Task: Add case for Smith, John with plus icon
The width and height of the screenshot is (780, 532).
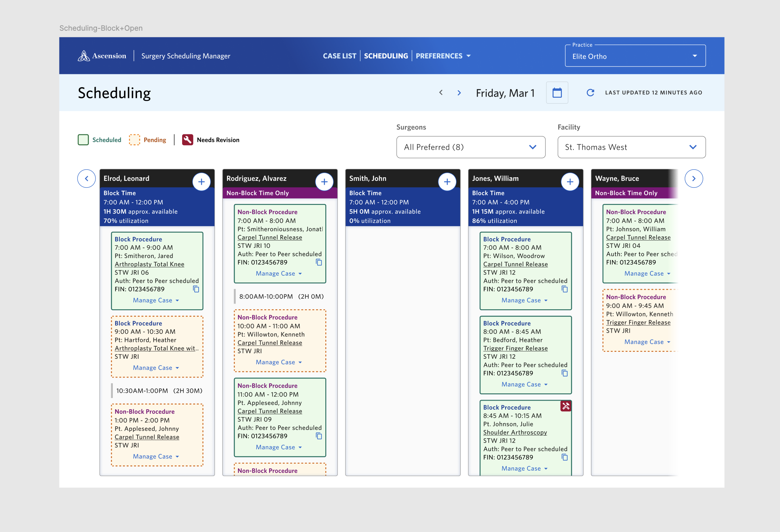Action: [447, 182]
